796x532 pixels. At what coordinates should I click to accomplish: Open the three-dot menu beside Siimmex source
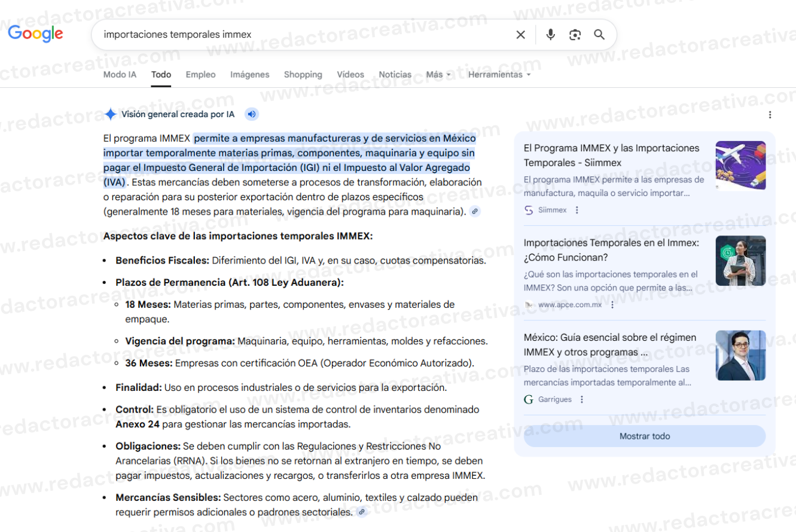tap(577, 210)
